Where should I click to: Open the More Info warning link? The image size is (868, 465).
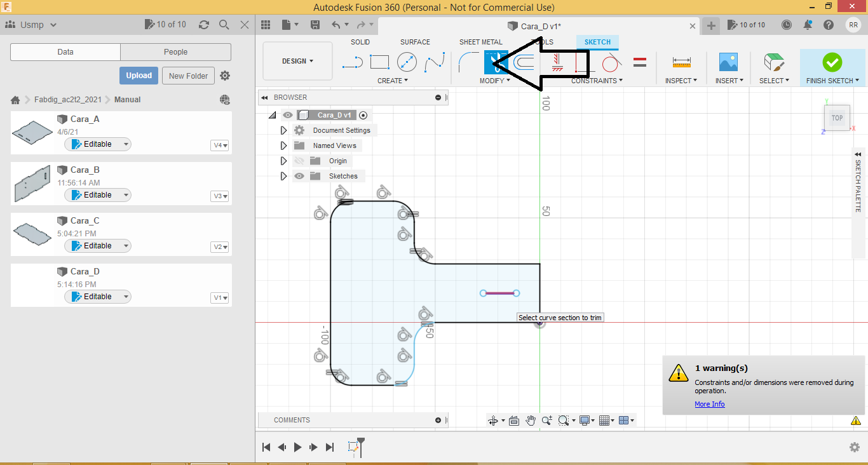click(x=710, y=404)
